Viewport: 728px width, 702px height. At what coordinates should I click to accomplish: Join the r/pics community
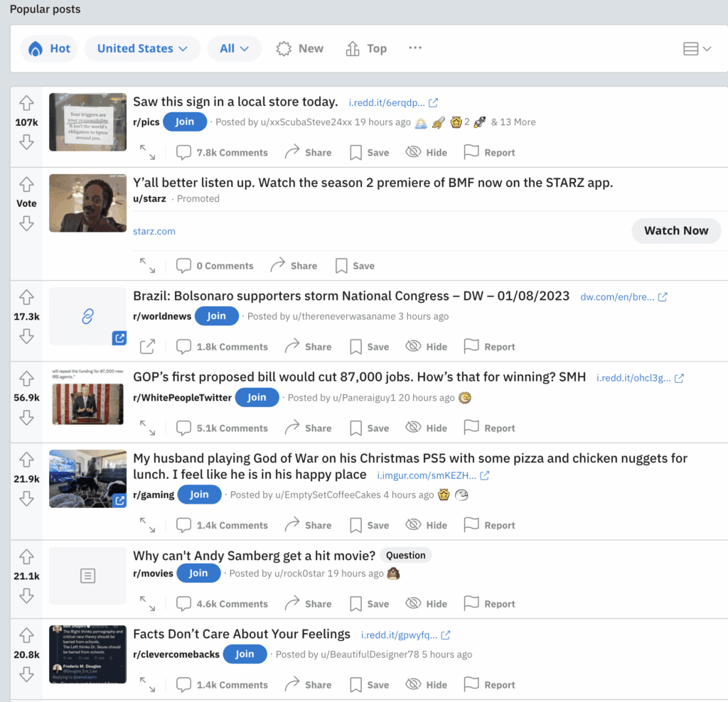coord(185,121)
